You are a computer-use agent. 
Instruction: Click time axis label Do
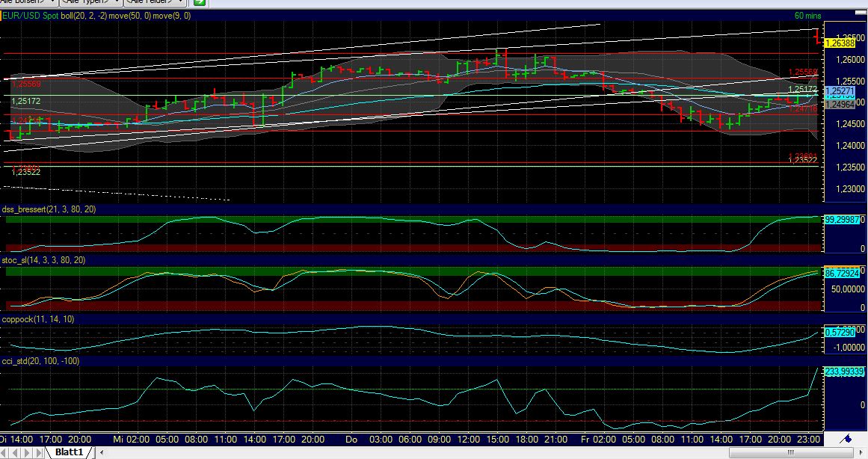[x=351, y=439]
